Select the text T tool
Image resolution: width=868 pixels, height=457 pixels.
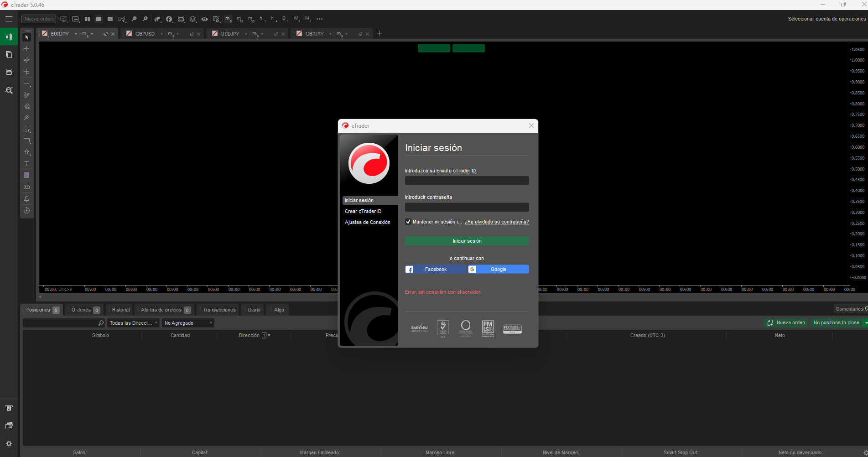[27, 164]
